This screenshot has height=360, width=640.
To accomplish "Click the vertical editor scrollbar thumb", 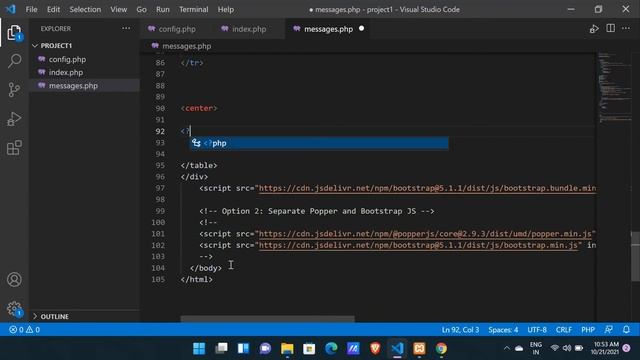I will (635, 256).
